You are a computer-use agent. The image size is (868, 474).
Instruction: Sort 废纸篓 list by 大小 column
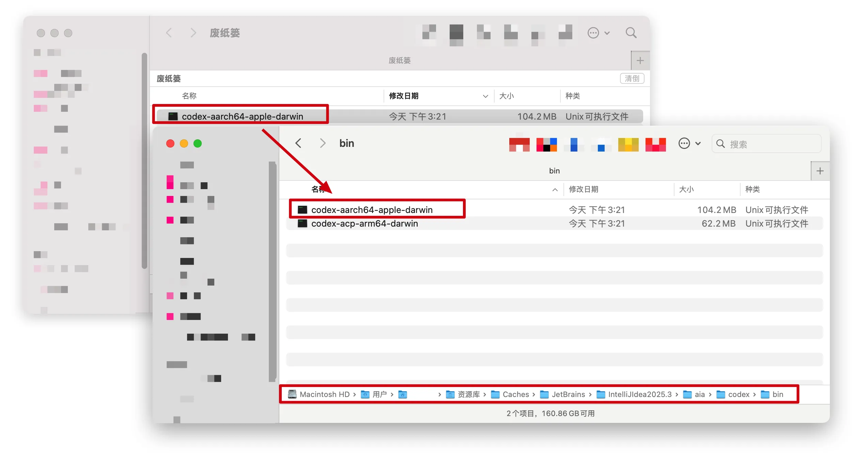coord(507,96)
